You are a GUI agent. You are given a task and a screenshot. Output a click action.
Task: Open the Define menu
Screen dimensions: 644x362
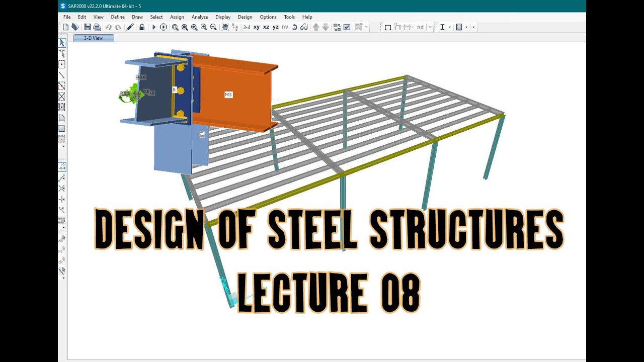[118, 17]
